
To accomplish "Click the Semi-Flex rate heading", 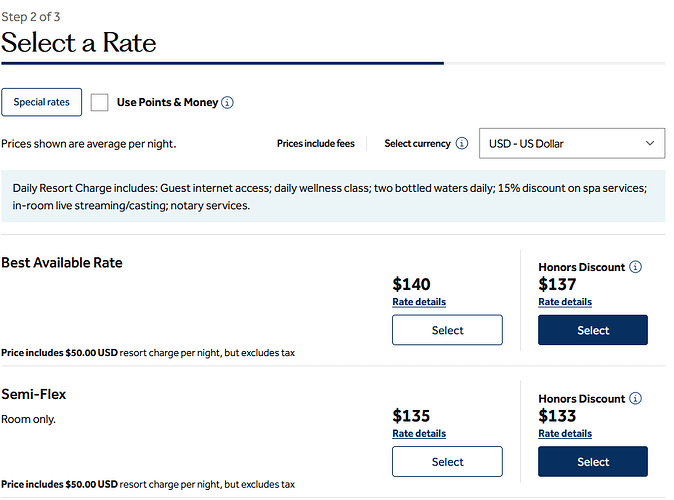I will [x=34, y=395].
